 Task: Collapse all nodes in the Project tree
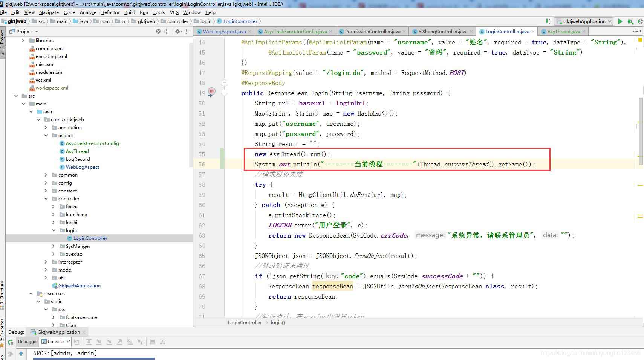click(x=167, y=31)
